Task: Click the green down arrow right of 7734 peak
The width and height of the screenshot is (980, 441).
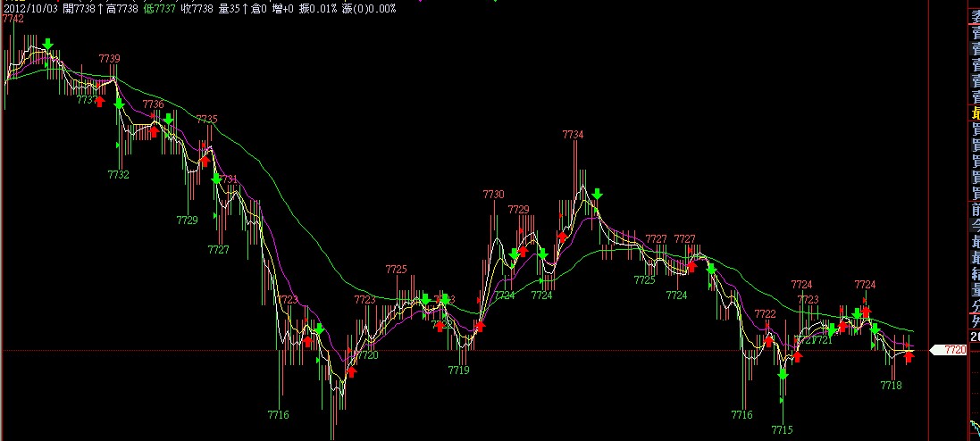Action: tap(598, 194)
